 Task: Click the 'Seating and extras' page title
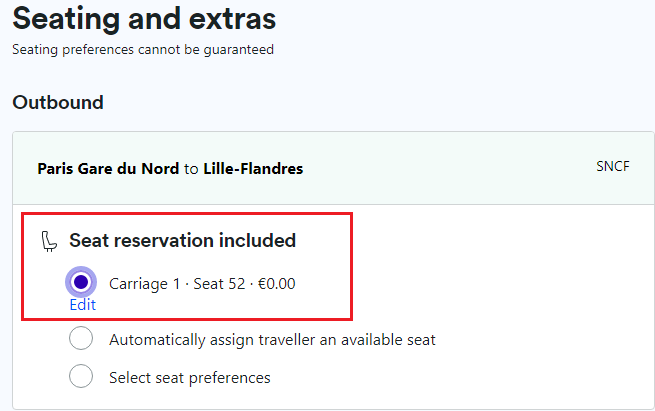coord(144,19)
